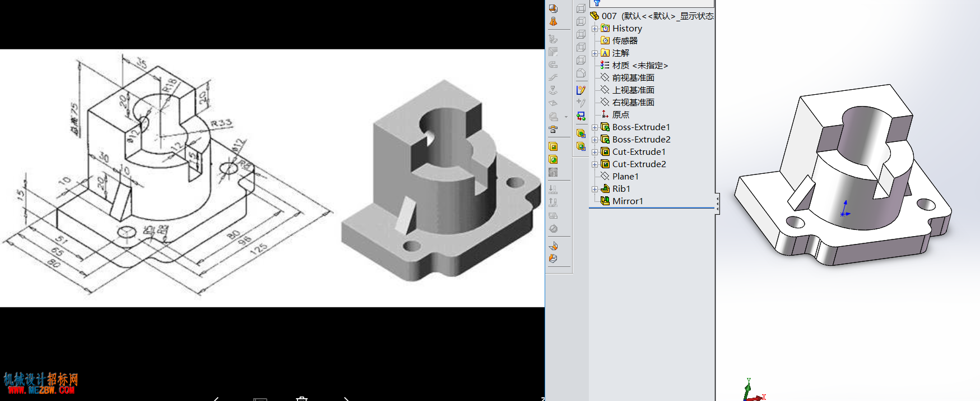980x401 pixels.
Task: Click the blue rollback bar below Mirror1
Action: pyautogui.click(x=652, y=208)
